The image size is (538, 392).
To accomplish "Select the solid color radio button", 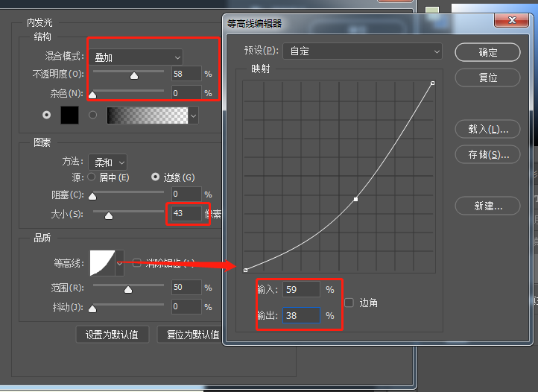I will 47,115.
